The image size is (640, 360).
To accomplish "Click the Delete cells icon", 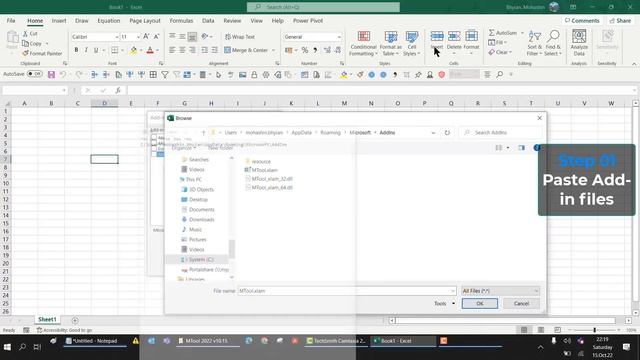I will click(x=454, y=37).
